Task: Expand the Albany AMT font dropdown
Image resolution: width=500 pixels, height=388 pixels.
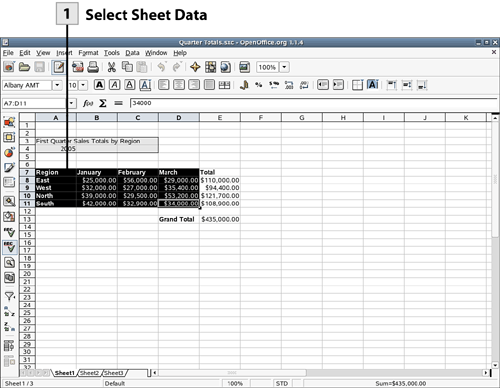Action: click(x=57, y=85)
